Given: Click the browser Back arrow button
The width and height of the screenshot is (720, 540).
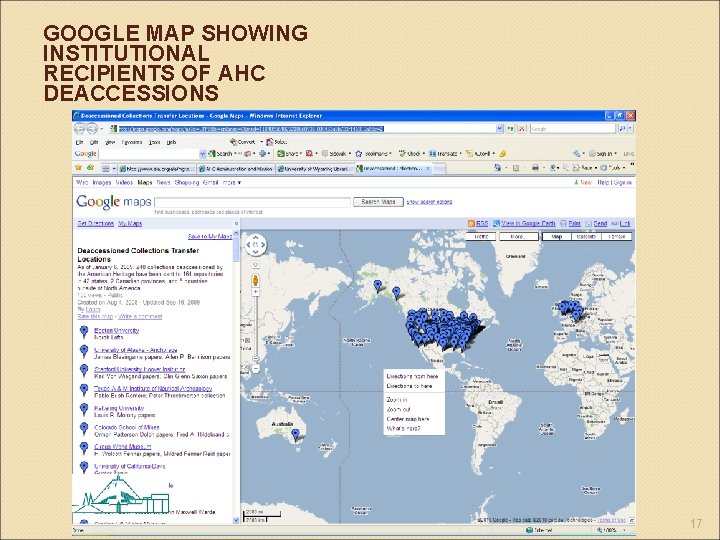Looking at the screenshot, I should (80, 129).
